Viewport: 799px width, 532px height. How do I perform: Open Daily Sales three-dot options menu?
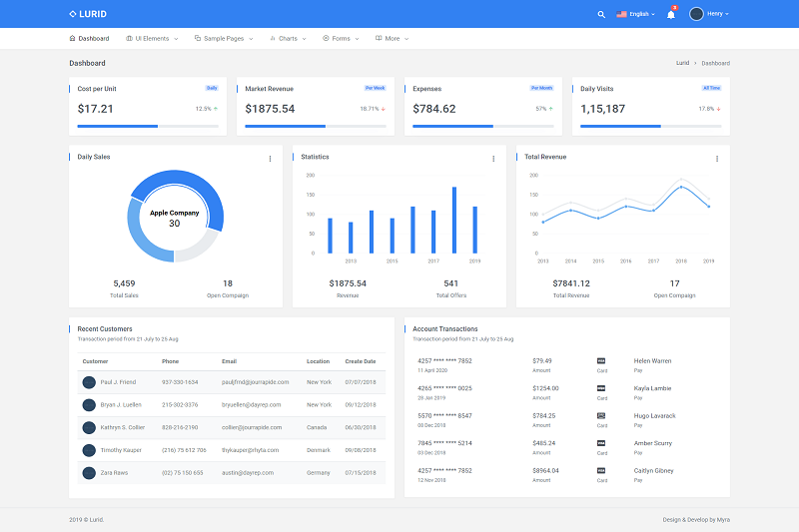click(270, 158)
